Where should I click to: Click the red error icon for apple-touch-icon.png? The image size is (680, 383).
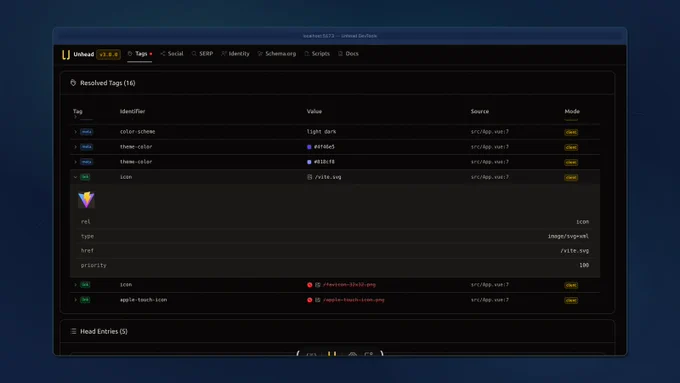tap(310, 300)
